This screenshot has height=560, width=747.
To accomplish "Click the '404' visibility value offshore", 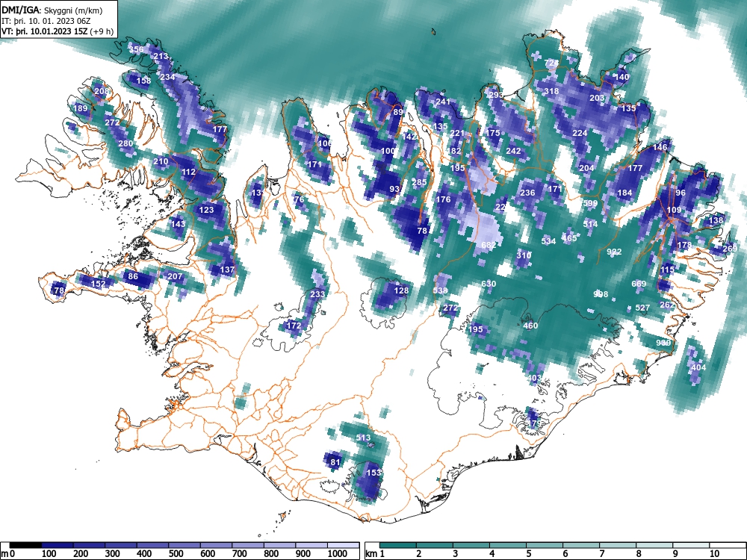I will tap(698, 367).
